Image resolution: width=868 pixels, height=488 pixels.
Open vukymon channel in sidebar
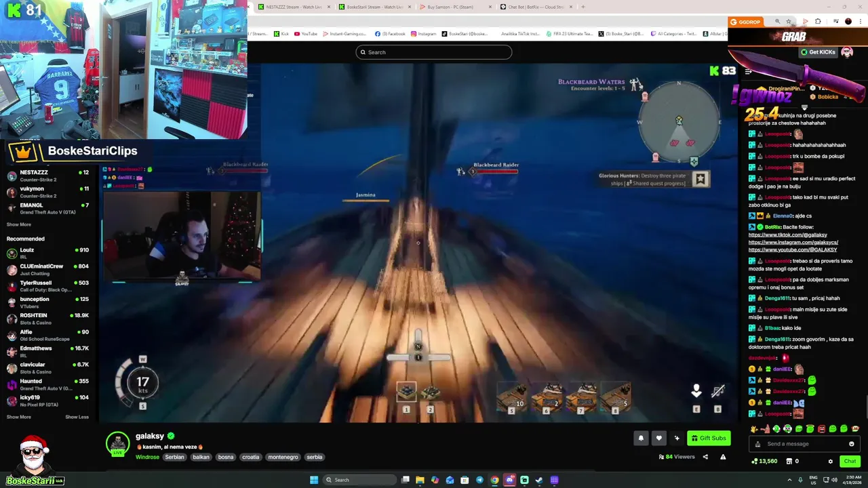point(47,192)
